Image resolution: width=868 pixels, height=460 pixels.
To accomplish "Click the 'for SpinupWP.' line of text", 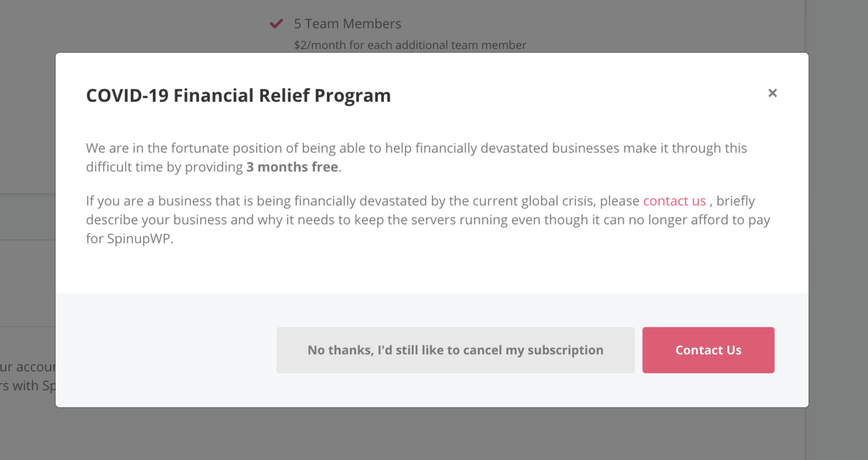I will coord(130,239).
